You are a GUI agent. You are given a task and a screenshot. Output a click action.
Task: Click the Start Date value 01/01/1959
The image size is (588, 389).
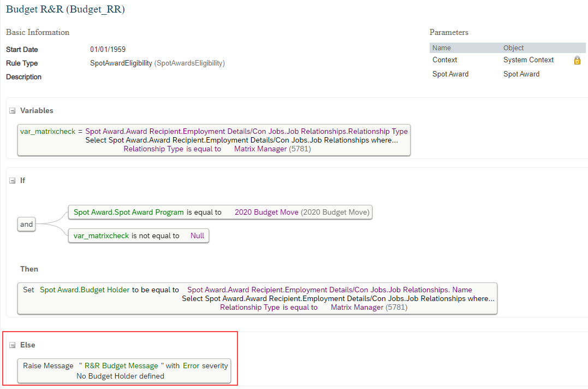(108, 50)
